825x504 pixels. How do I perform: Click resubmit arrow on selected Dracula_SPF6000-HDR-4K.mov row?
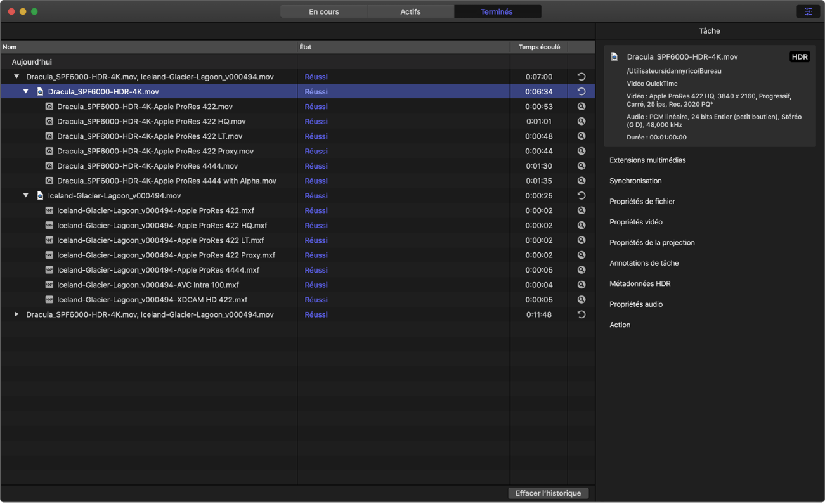581,92
